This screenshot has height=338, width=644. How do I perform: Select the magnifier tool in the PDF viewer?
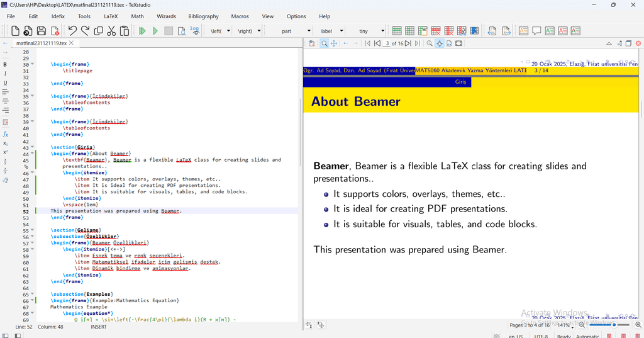coord(325,43)
